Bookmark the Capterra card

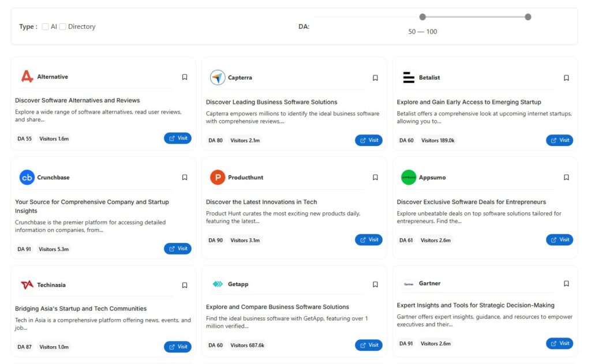tap(375, 78)
